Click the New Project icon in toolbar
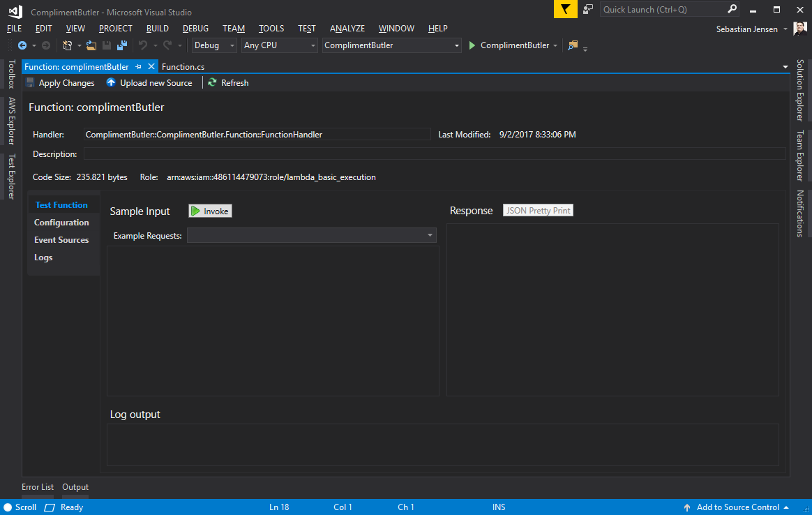812x515 pixels. (x=67, y=45)
